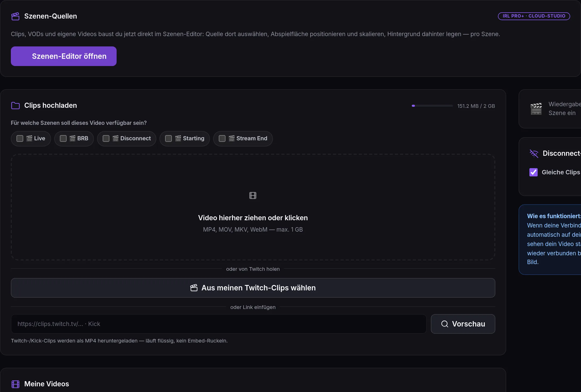Click the Clips hochladen folder icon
This screenshot has width=581, height=392.
click(15, 105)
